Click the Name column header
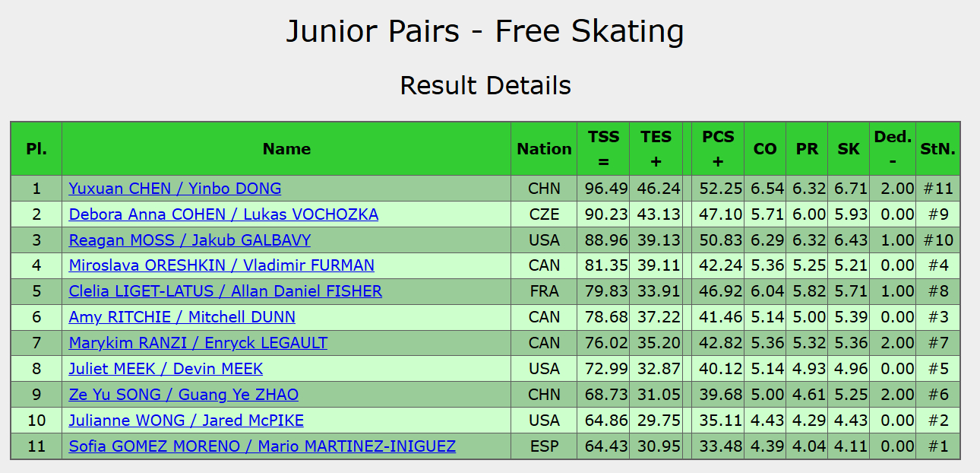The height and width of the screenshot is (473, 980). click(x=286, y=149)
